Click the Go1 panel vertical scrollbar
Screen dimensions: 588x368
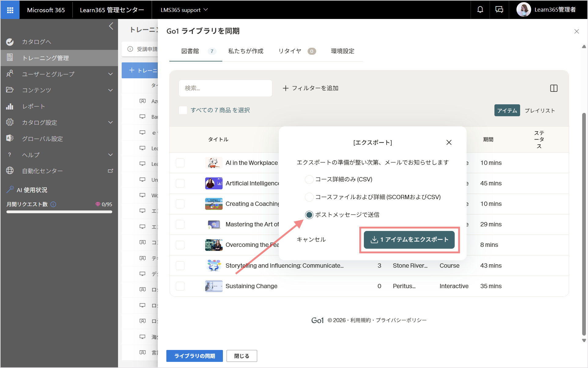tap(584, 225)
